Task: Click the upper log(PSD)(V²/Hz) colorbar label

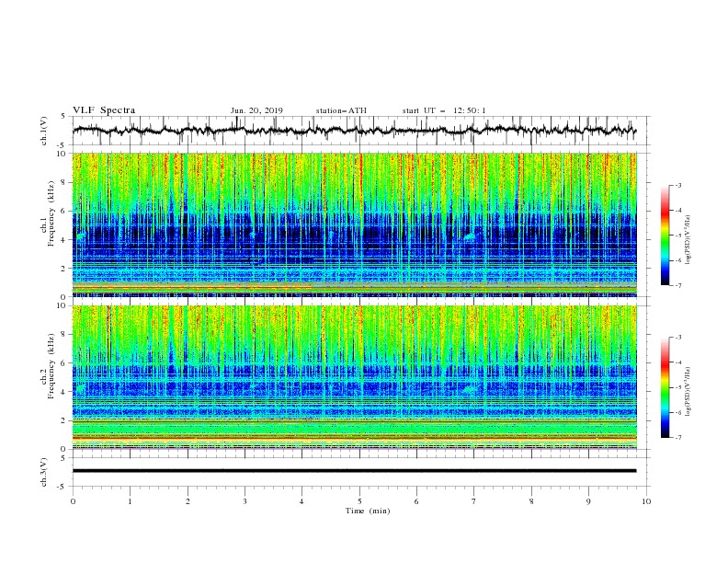Action: pyautogui.click(x=688, y=240)
